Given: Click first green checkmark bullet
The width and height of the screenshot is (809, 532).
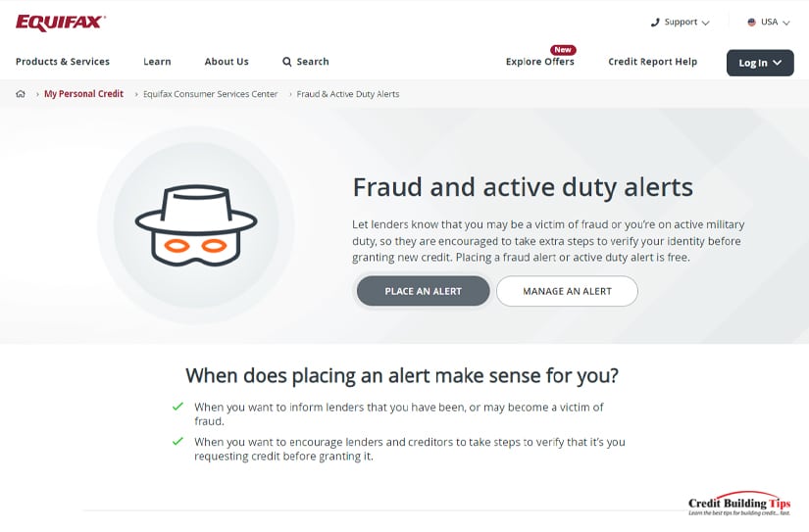Looking at the screenshot, I should coord(178,407).
